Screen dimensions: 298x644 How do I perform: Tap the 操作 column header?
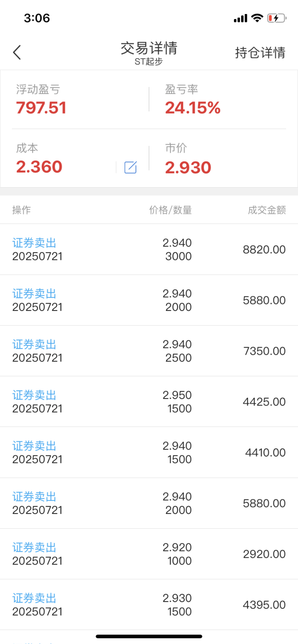point(22,210)
